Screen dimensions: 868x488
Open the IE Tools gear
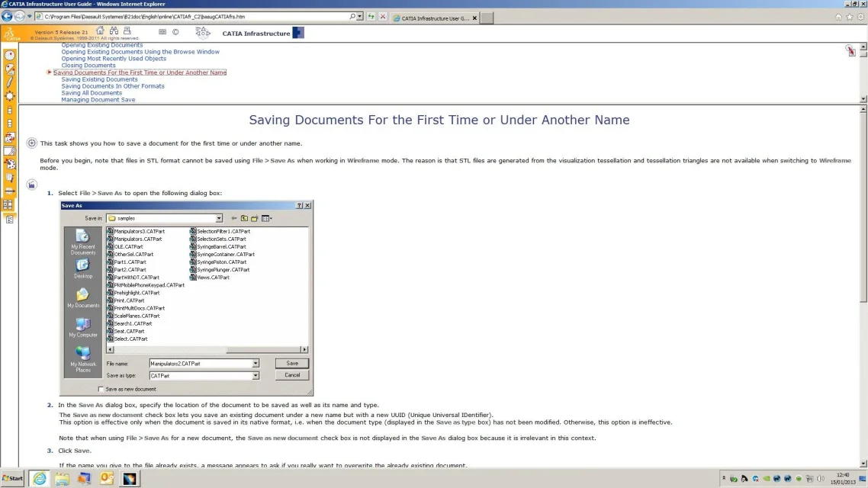pos(861,17)
